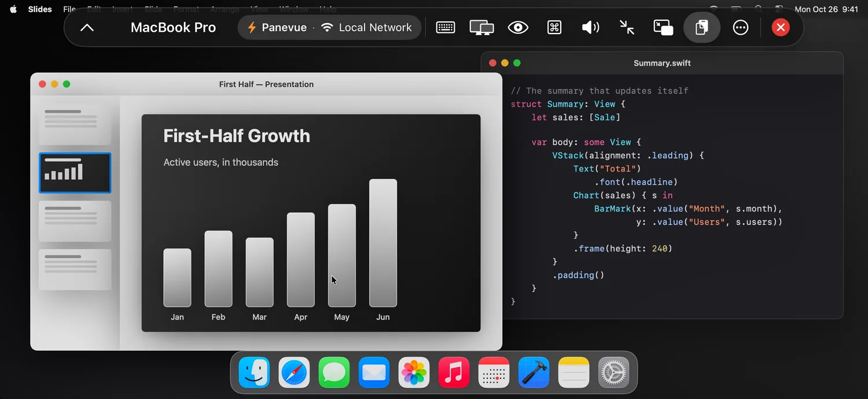
Task: Open Finder from the Dock
Action: coord(254,372)
